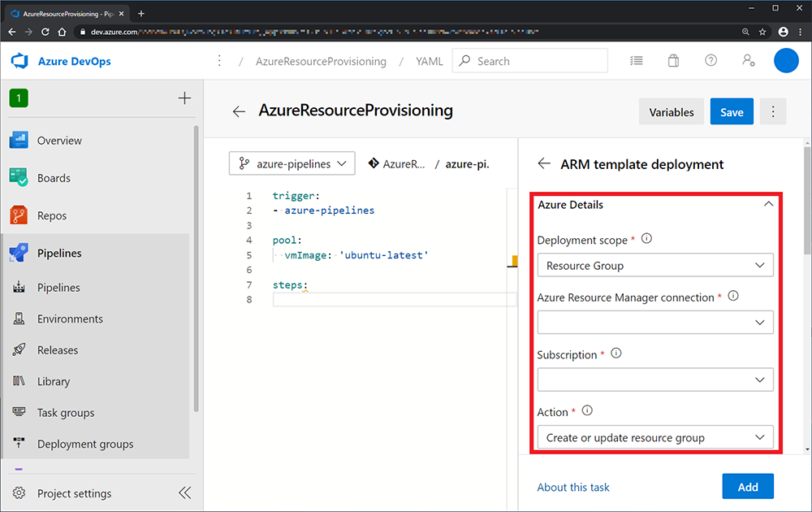Image resolution: width=812 pixels, height=512 pixels.
Task: Open the User settings icon
Action: click(x=749, y=61)
